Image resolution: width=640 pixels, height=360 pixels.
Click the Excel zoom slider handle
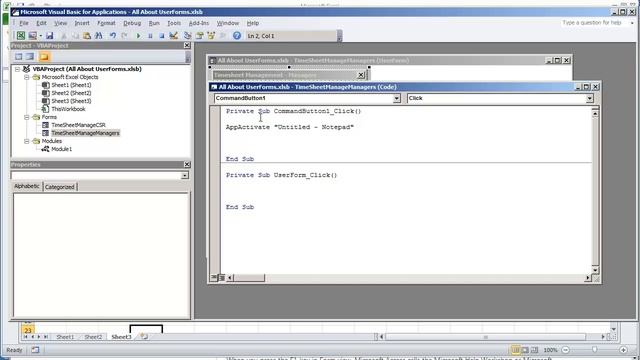pyautogui.click(x=595, y=350)
